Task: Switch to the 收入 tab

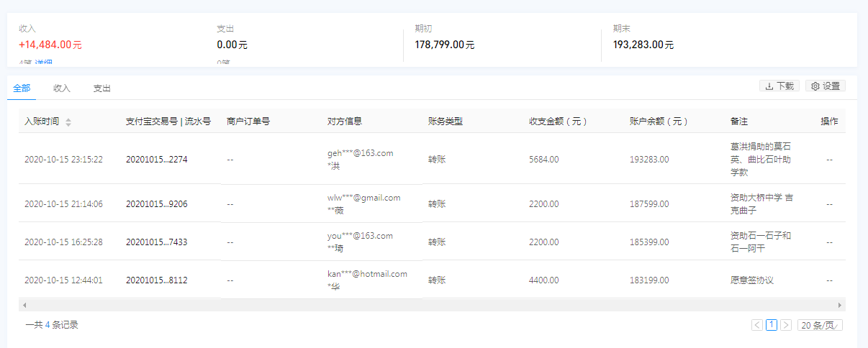Action: click(62, 88)
